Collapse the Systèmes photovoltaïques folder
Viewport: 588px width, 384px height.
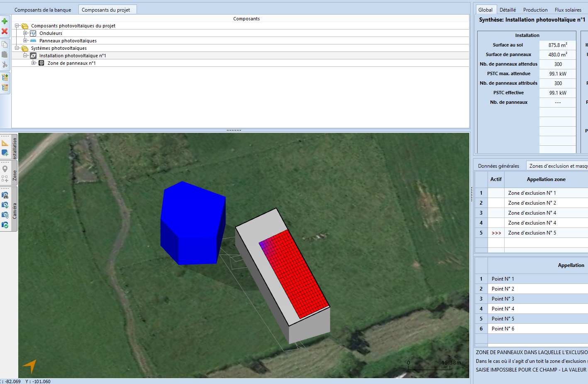[17, 48]
